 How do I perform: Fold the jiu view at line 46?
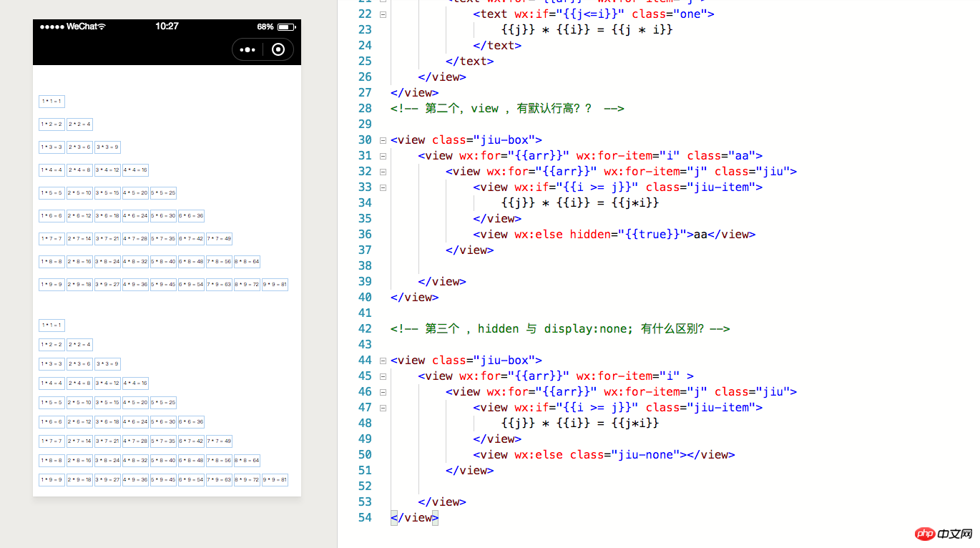coord(383,391)
